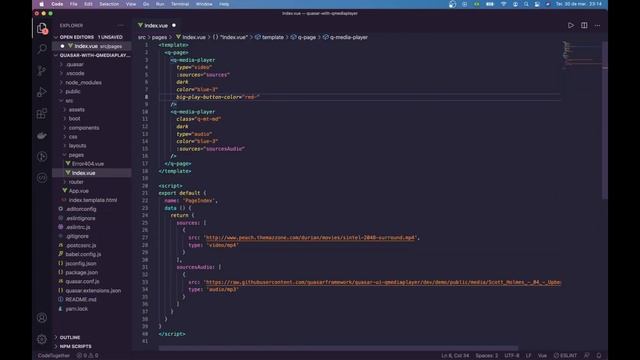This screenshot has width=640, height=360.
Task: Open Run and Debug view
Action: pyautogui.click(x=42, y=92)
